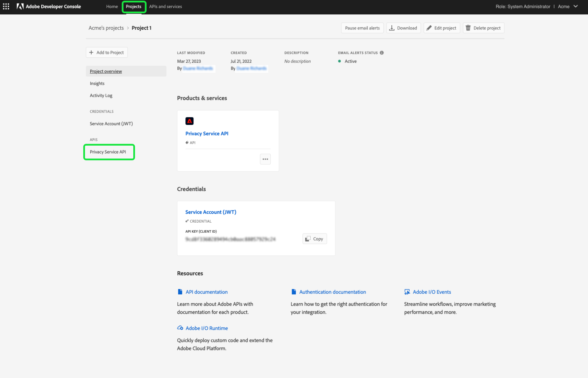
Task: Click the No description text
Action: pos(297,61)
